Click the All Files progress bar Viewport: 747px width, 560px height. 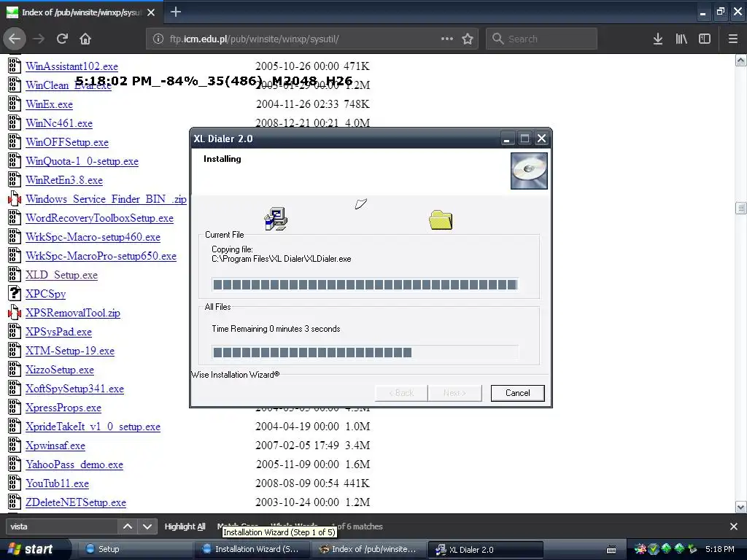pos(365,352)
